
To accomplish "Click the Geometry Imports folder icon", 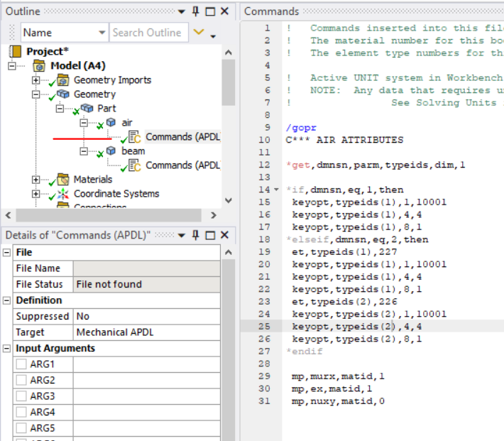I will 63,80.
